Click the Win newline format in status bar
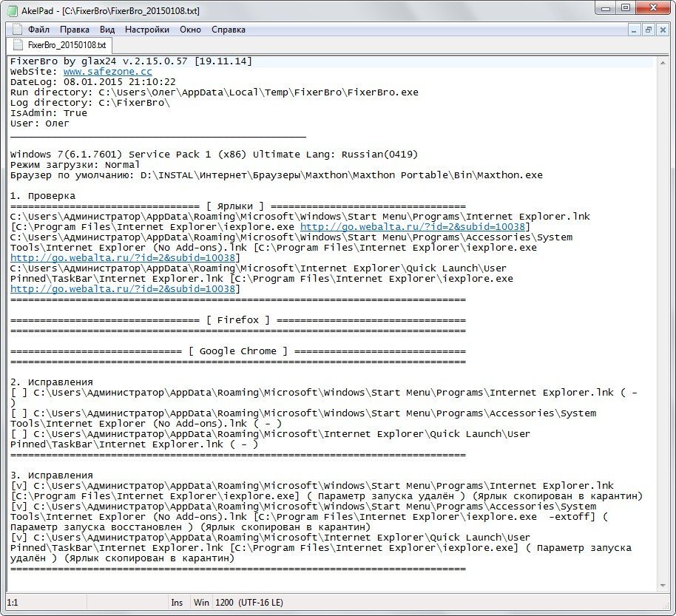Viewport: 676px width, 616px height. [x=201, y=603]
